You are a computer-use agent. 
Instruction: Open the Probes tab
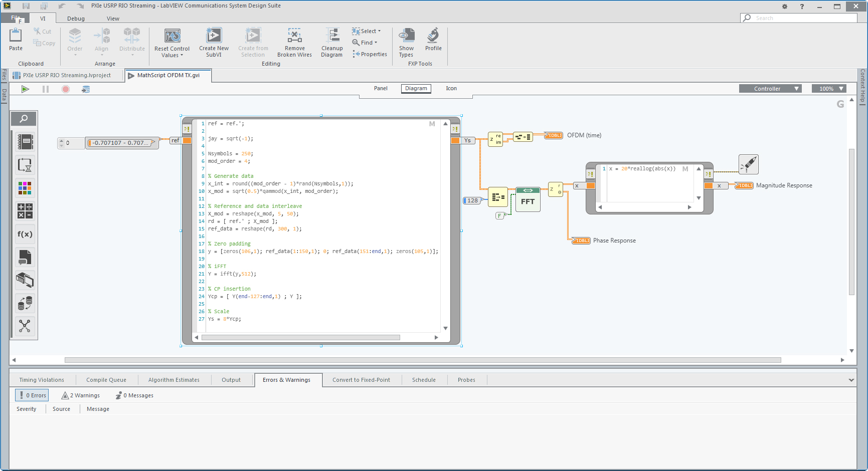466,380
